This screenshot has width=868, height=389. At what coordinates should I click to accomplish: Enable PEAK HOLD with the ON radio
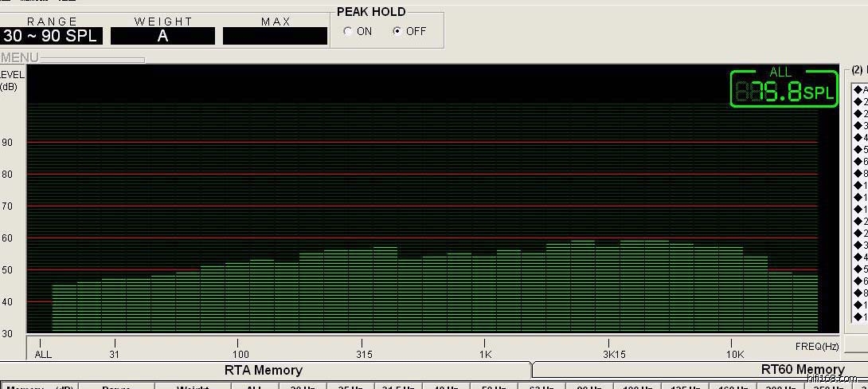pyautogui.click(x=348, y=32)
